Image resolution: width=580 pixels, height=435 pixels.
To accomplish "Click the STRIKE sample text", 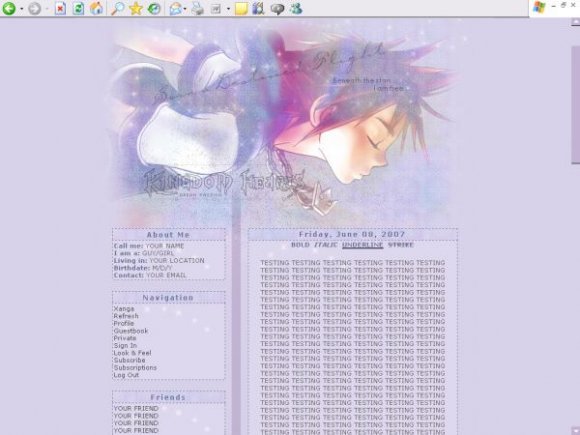I will click(x=401, y=245).
